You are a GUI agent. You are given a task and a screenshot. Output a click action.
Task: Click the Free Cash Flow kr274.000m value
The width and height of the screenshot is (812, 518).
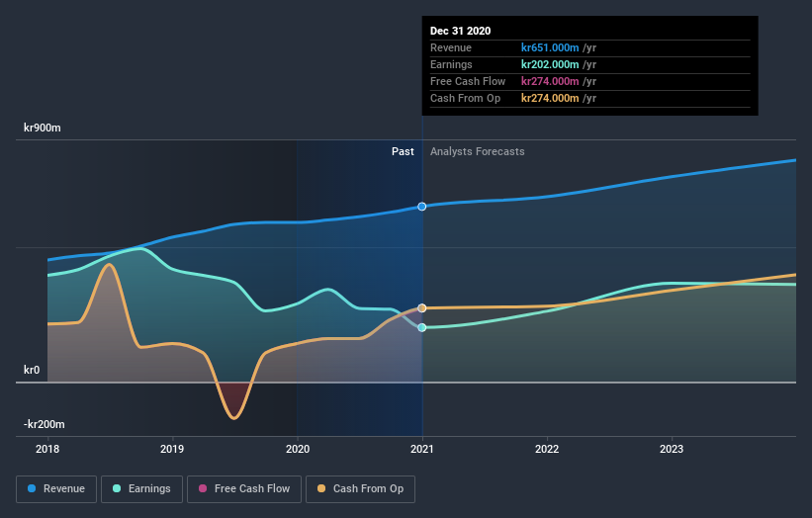550,81
